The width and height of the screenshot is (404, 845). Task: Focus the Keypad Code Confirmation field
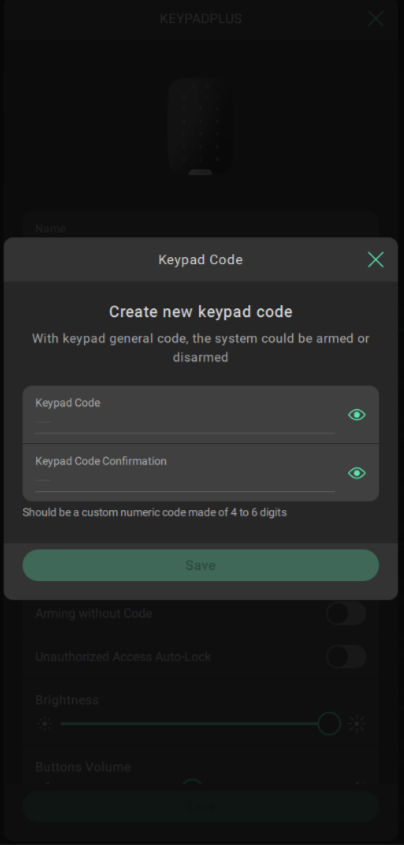(185, 482)
